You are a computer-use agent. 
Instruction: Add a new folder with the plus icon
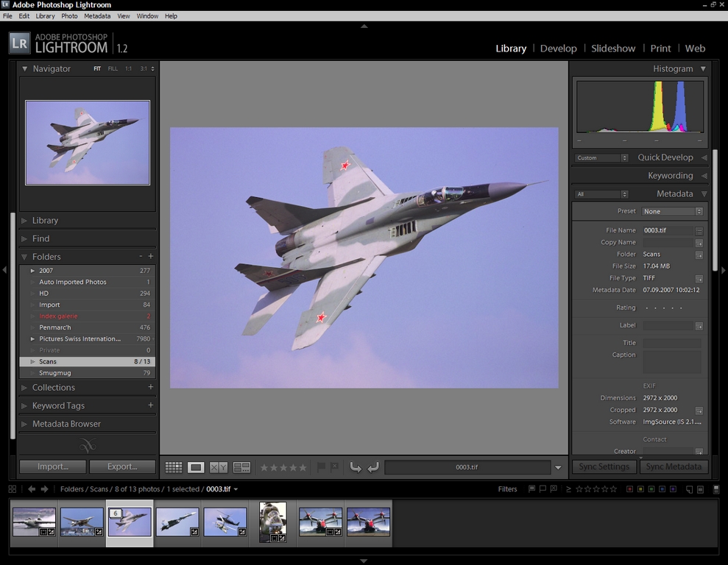pyautogui.click(x=150, y=256)
